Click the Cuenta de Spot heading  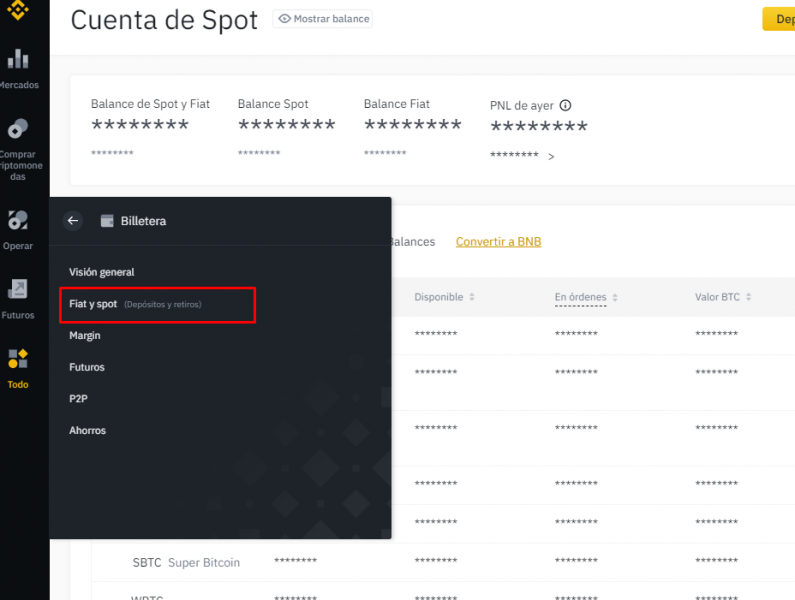pyautogui.click(x=164, y=20)
